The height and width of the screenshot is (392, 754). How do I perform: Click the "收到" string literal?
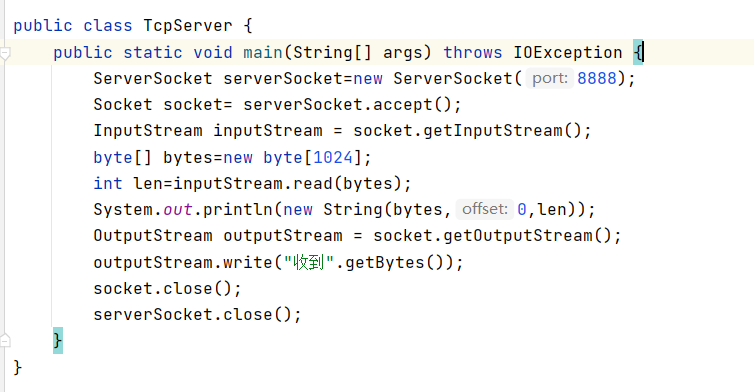309,262
